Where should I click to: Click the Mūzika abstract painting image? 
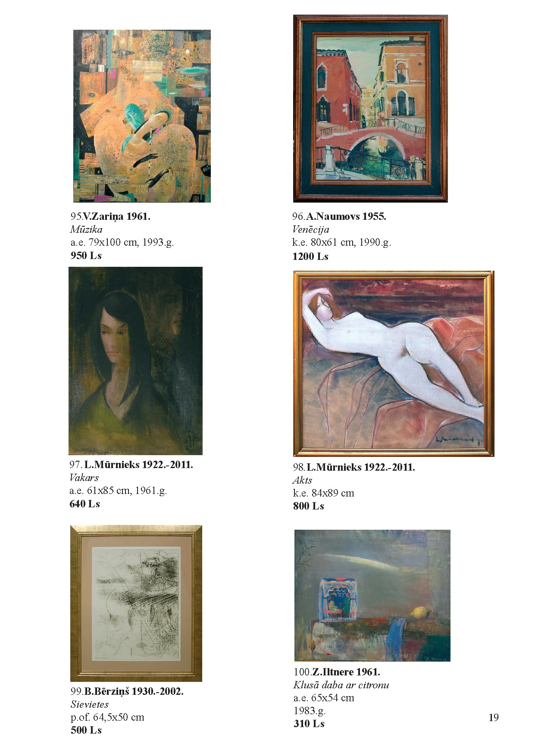[142, 116]
